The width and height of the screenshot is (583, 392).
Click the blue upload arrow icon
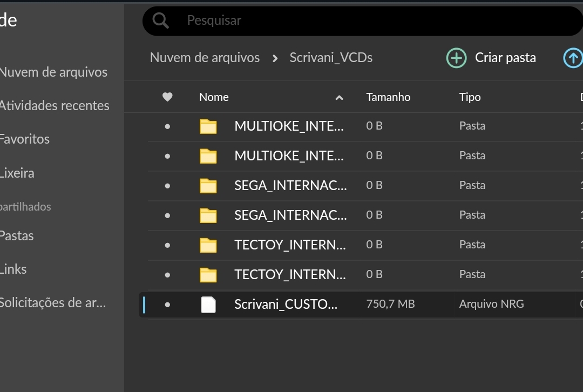coord(573,58)
